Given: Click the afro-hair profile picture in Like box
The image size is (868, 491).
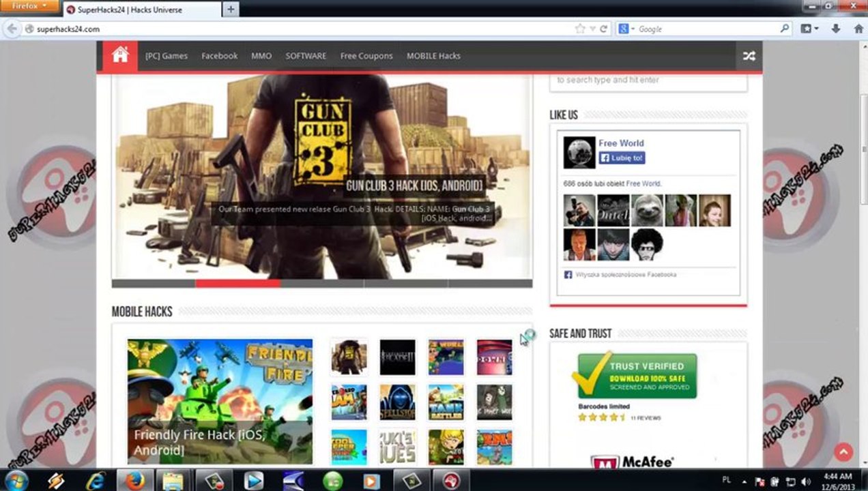Looking at the screenshot, I should pyautogui.click(x=647, y=244).
